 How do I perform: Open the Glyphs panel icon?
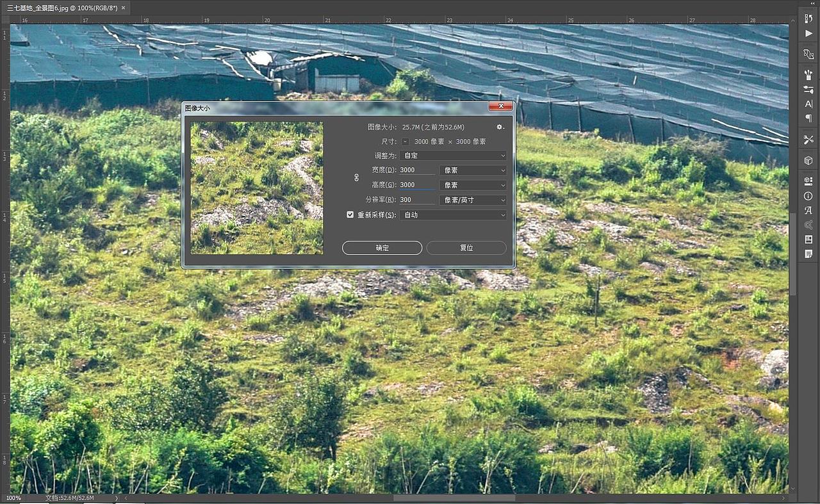(x=808, y=210)
